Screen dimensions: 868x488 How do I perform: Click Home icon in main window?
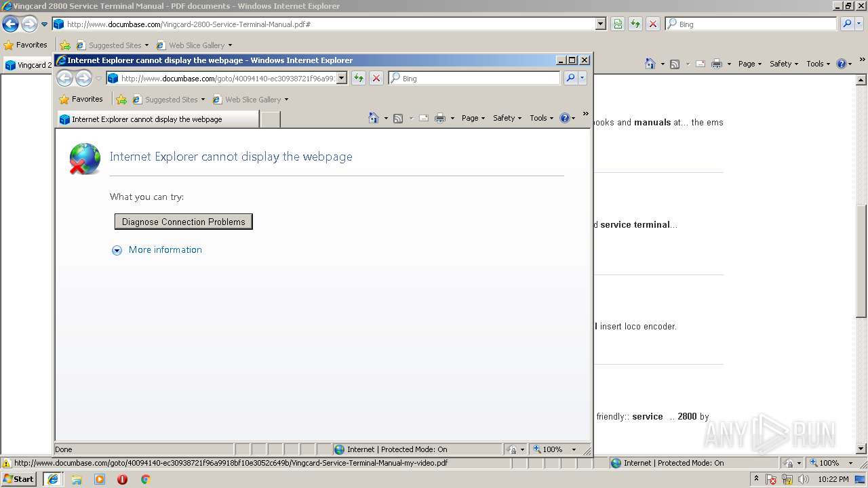pyautogui.click(x=650, y=64)
